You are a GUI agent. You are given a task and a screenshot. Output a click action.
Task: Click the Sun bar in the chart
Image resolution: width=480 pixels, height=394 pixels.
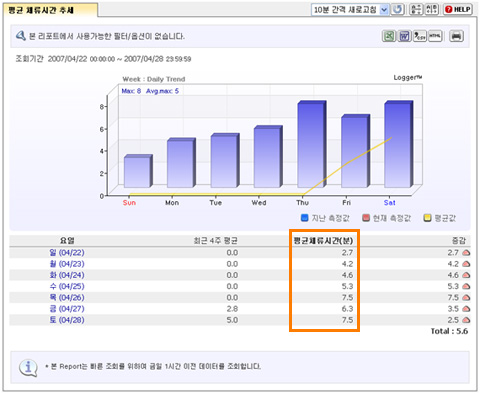pyautogui.click(x=138, y=171)
